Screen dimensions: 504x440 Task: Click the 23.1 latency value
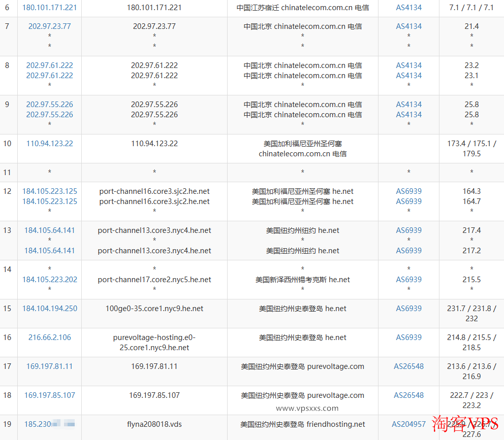tap(471, 76)
